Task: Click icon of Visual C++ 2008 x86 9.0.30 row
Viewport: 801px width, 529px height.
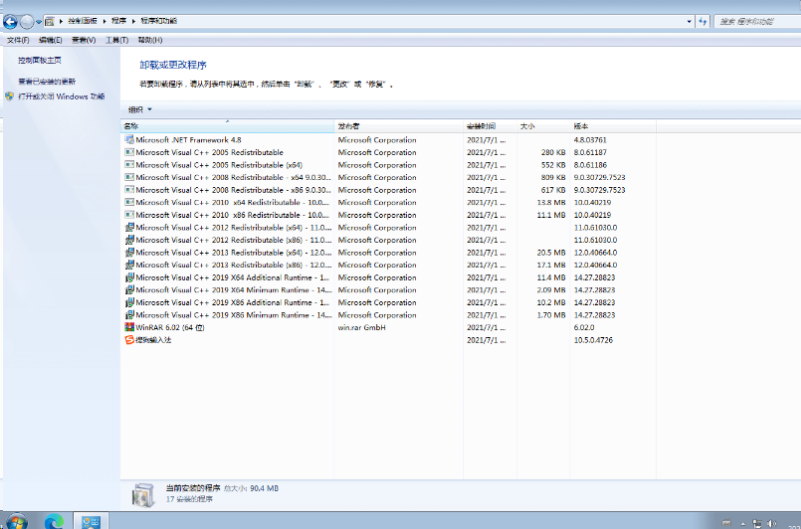Action: [129, 189]
